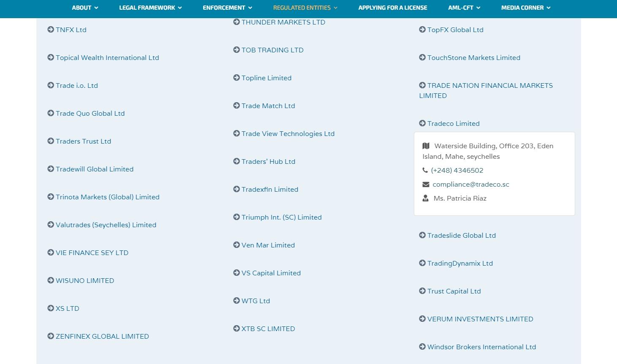This screenshot has height=364, width=617.
Task: Open XS LTD entry
Action: pos(68,308)
